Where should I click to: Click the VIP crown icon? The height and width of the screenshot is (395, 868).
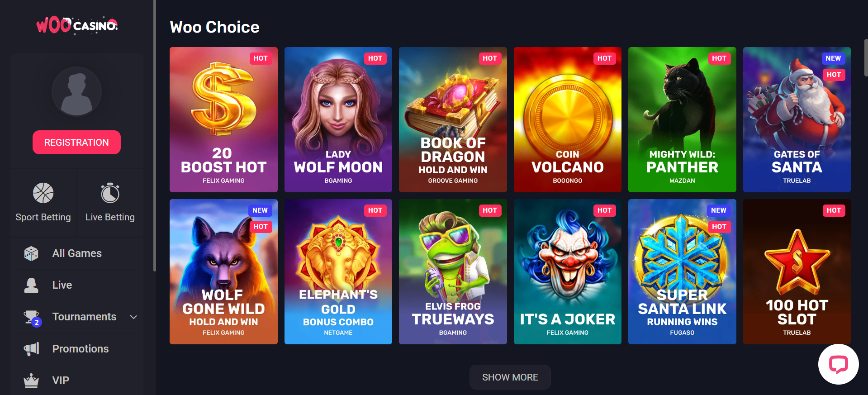tap(31, 381)
